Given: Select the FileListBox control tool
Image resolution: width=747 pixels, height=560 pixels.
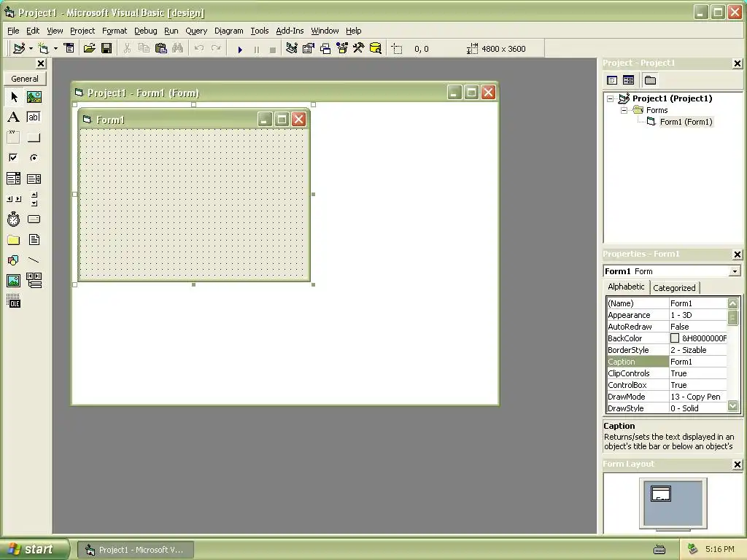Looking at the screenshot, I should tap(34, 239).
